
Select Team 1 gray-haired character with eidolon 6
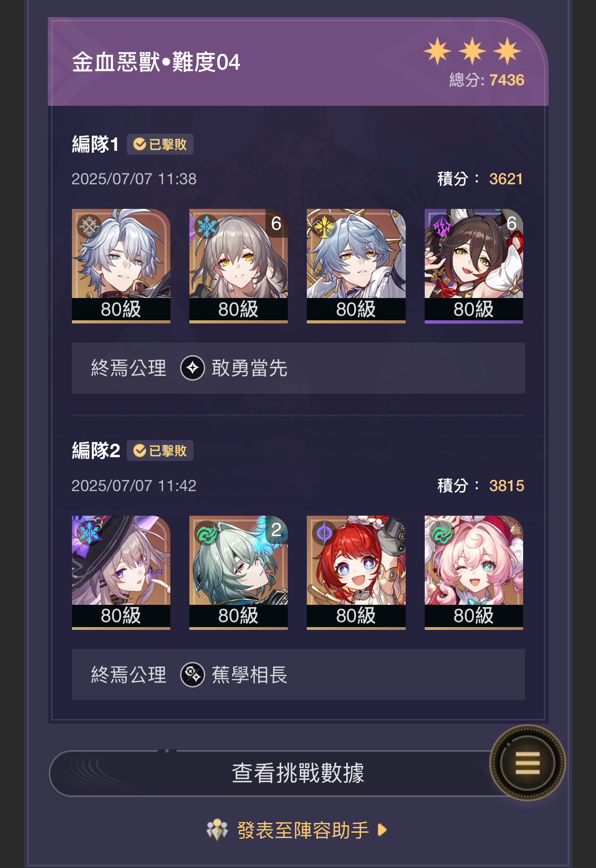click(x=239, y=266)
